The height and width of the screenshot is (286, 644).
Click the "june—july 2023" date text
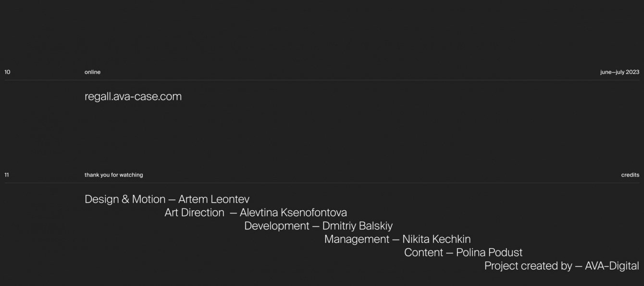619,72
